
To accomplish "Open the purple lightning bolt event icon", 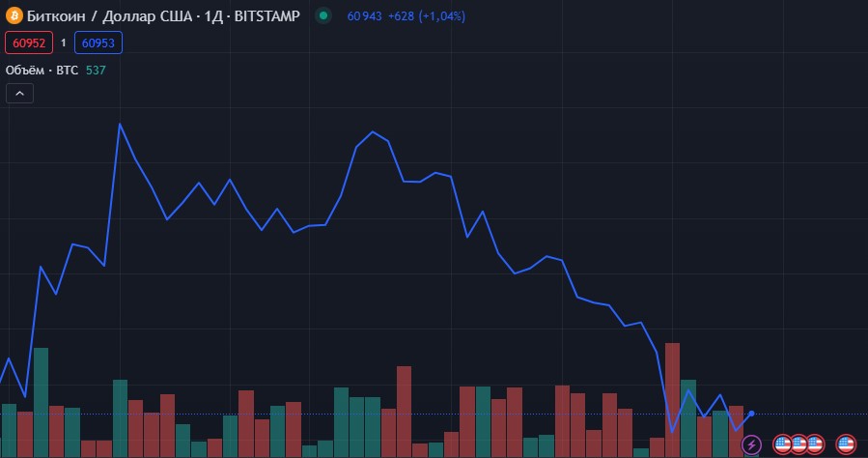I will 751,444.
